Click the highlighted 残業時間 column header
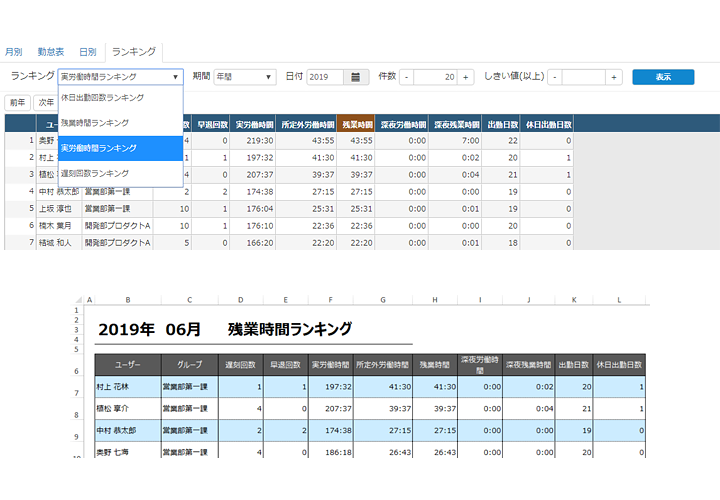The width and height of the screenshot is (720, 500). (355, 124)
